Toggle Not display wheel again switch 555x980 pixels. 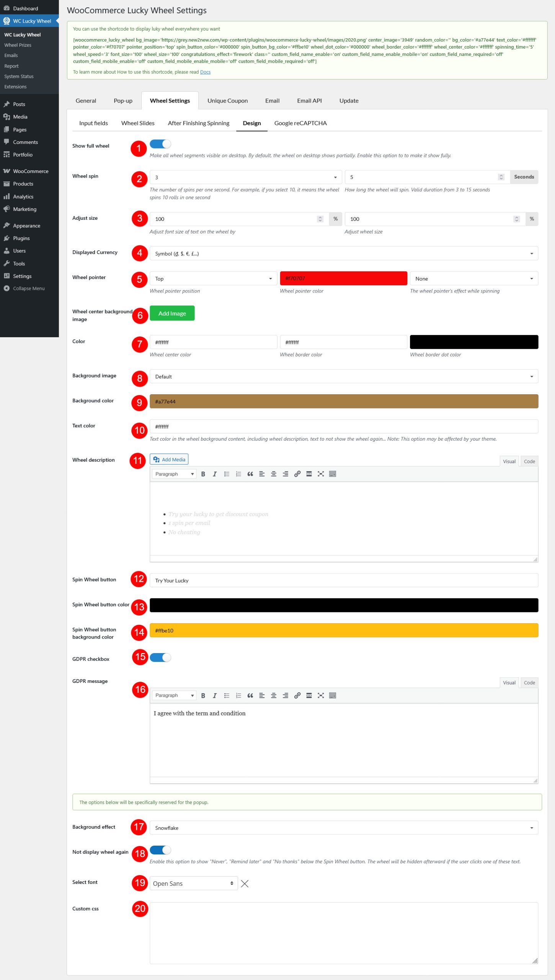160,850
